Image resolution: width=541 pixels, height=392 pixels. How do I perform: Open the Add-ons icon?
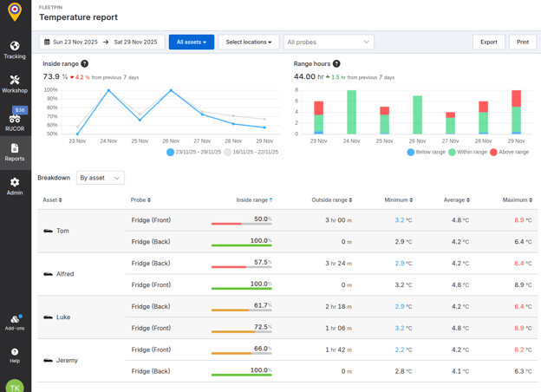pos(15,319)
